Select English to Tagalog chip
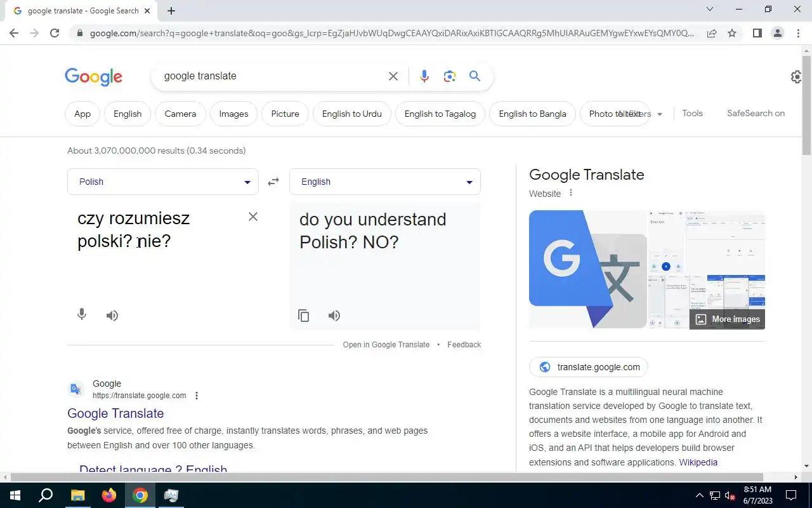The image size is (812, 508). 440,114
